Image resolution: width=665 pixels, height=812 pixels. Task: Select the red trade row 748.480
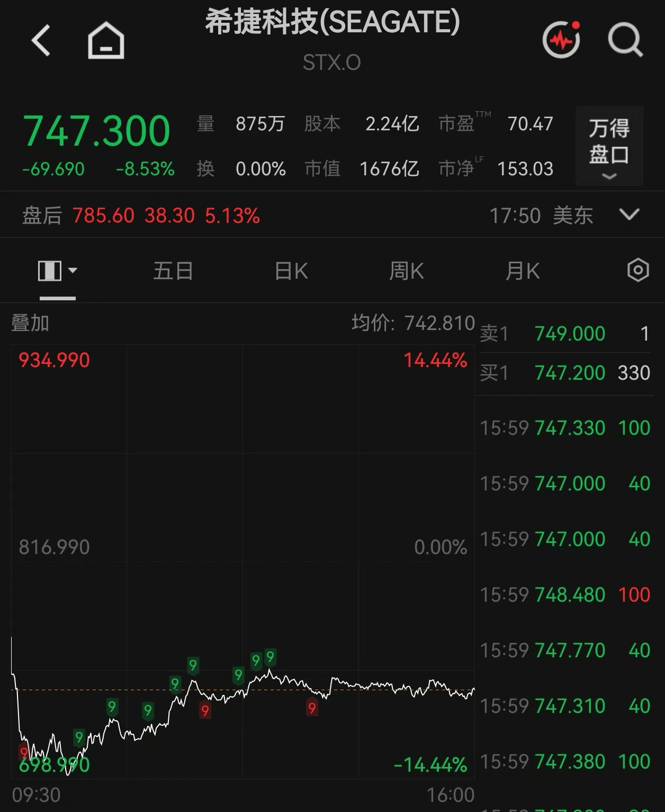click(565, 595)
